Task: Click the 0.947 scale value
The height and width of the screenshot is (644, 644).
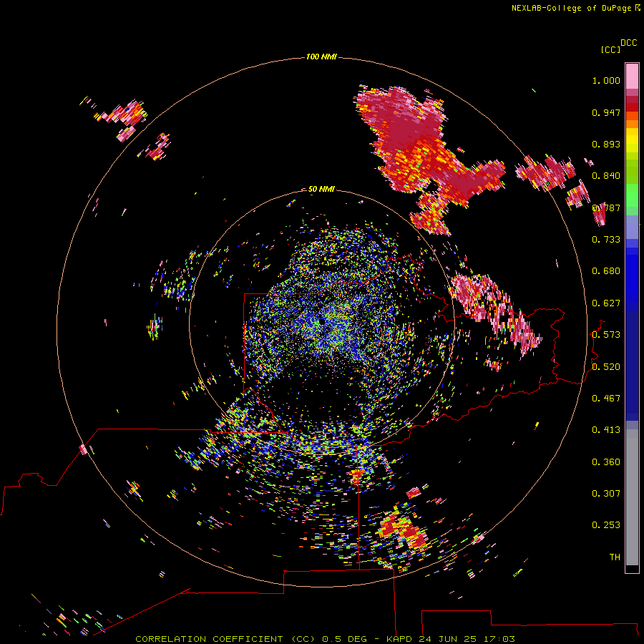Action: click(x=606, y=112)
